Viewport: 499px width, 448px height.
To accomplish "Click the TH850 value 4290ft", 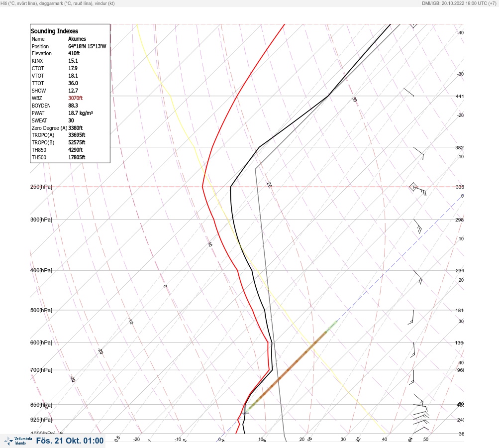I will (76, 150).
